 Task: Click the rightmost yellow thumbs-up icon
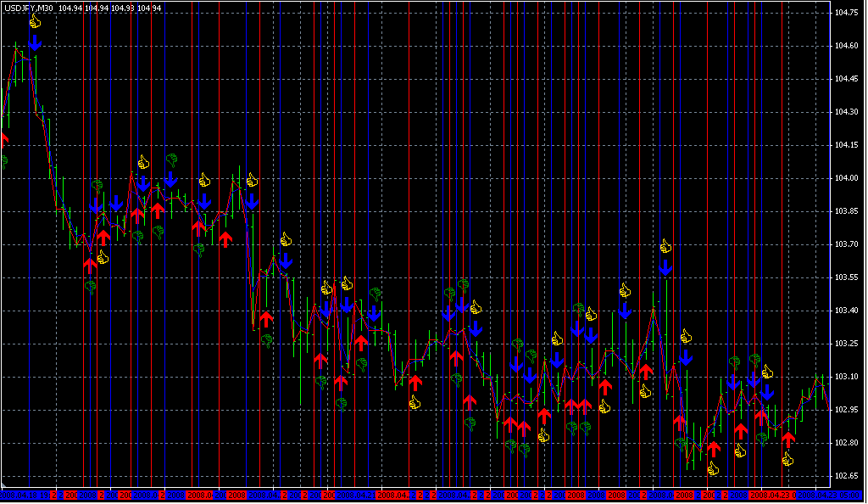787,458
